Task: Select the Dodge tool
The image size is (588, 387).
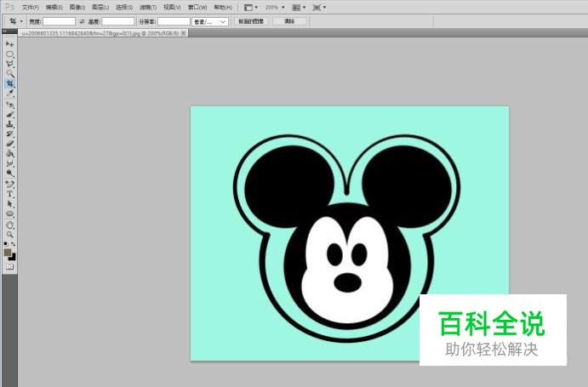Action: click(9, 173)
